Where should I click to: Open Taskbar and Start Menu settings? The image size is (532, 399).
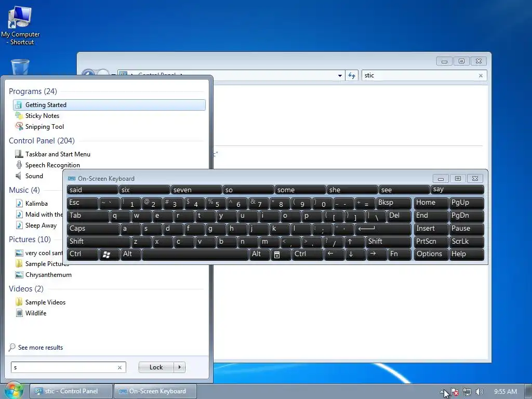tap(58, 154)
